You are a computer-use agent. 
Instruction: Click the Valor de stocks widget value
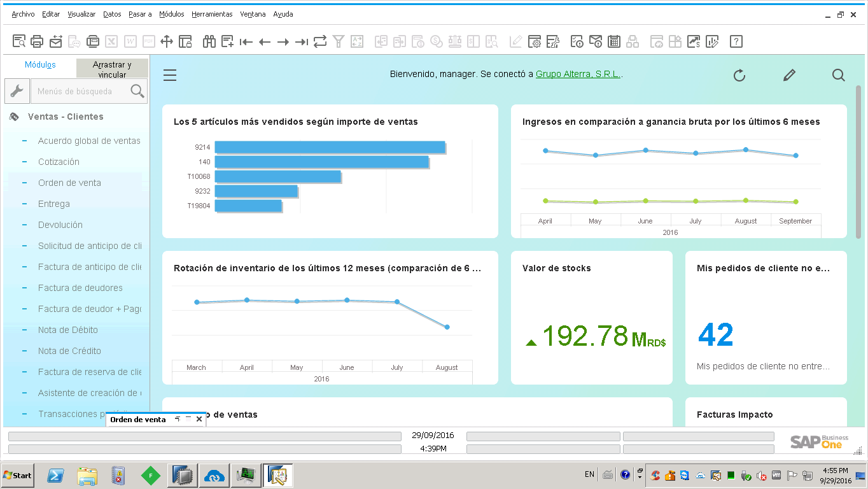[596, 336]
